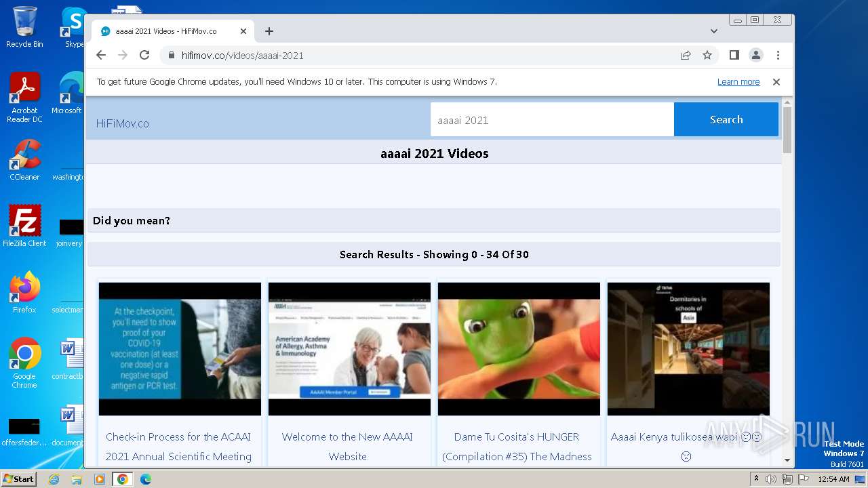Image resolution: width=868 pixels, height=488 pixels.
Task: Open the Microsoft Edge desktop shortcut
Action: click(66, 94)
